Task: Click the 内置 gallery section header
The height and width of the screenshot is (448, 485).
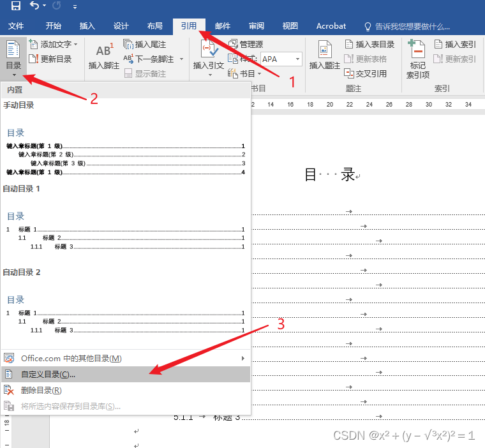Action: (x=125, y=90)
